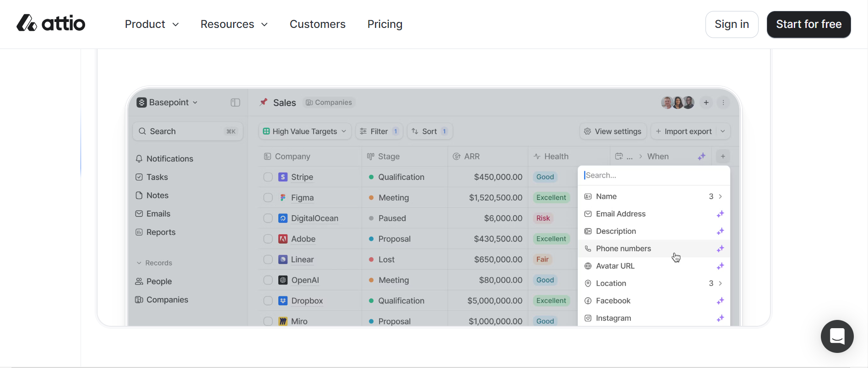Click the plus icon beside the avatars

point(706,103)
